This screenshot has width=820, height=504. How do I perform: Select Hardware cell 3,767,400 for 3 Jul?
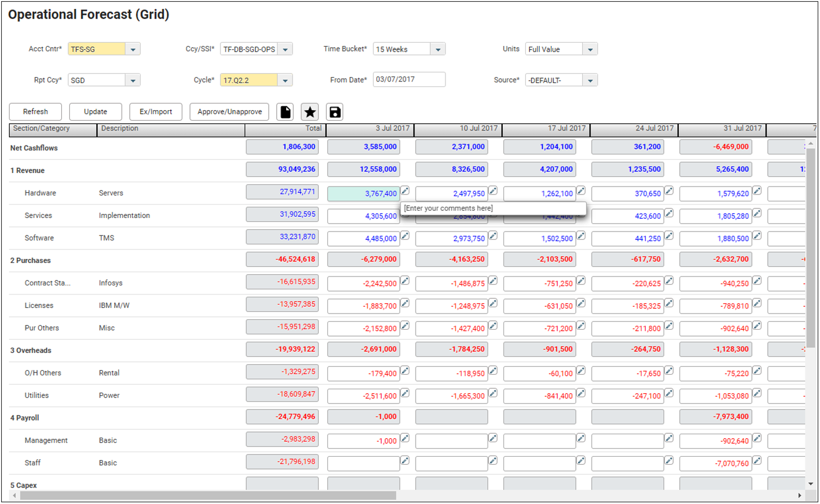(x=363, y=193)
